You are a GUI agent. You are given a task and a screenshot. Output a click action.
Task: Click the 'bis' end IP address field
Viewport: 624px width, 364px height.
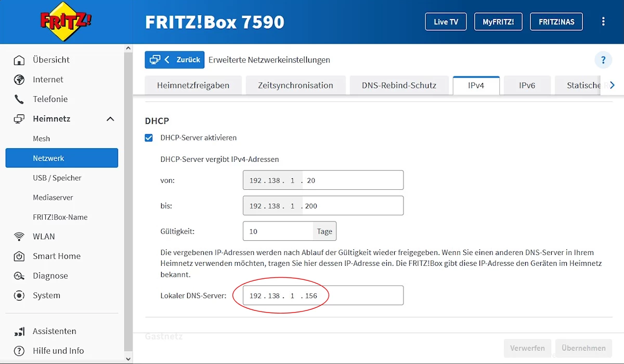tap(323, 206)
